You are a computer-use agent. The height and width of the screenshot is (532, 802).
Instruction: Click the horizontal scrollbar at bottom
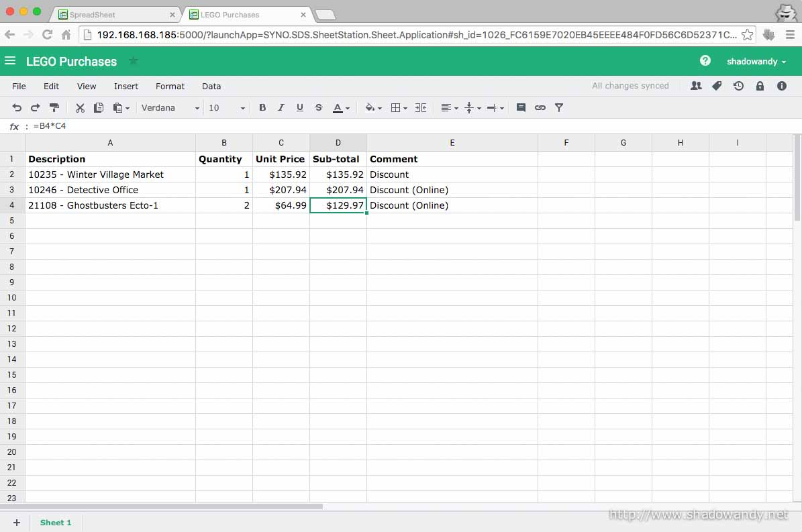coord(161,507)
